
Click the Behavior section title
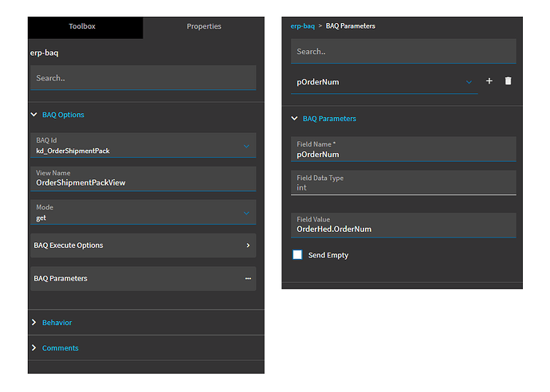[57, 323]
